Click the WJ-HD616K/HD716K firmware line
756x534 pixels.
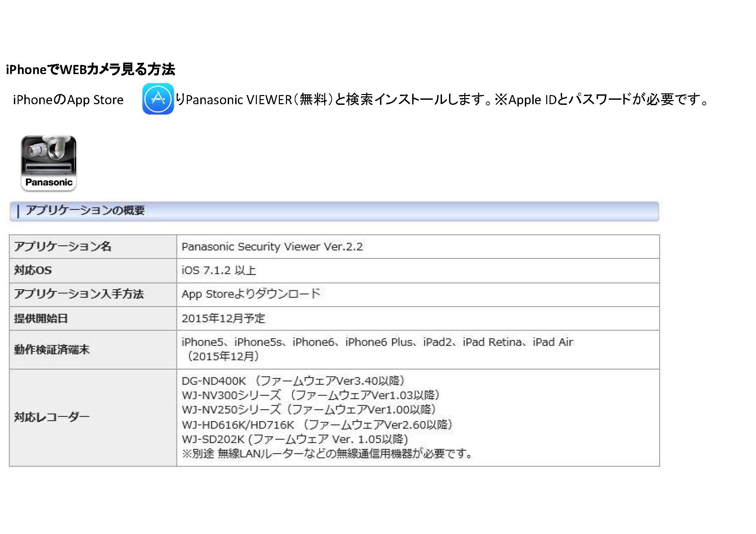(x=317, y=425)
